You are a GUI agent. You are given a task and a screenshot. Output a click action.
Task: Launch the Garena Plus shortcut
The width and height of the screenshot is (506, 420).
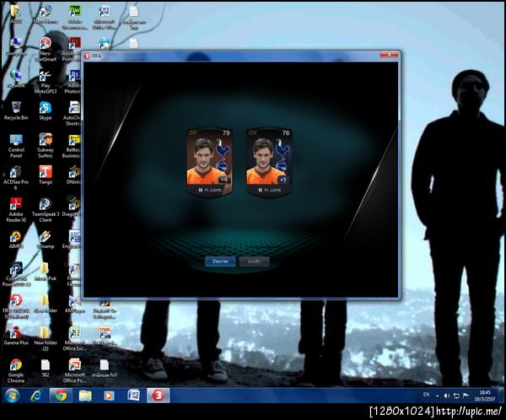coord(16,336)
